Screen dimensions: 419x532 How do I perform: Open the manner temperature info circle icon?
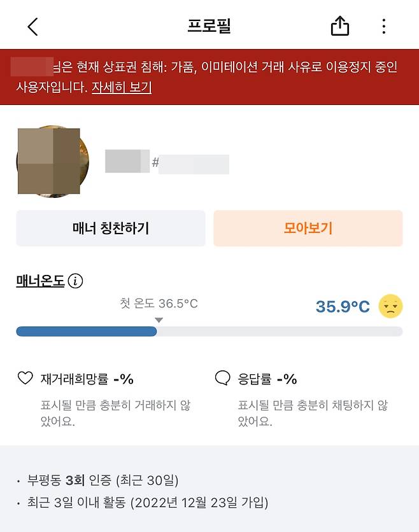click(76, 280)
